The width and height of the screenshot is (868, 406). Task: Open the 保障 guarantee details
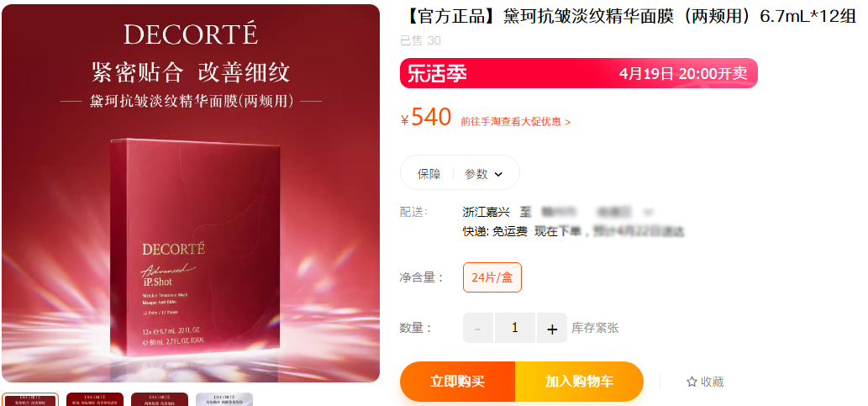429,174
